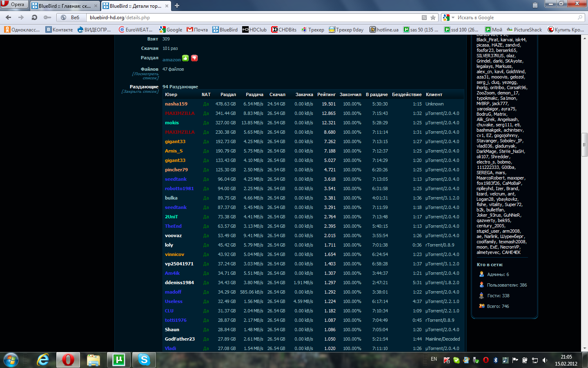Viewport: 588px width, 368px height.
Task: Open the Одноклассники bookmark
Action: pos(22,29)
